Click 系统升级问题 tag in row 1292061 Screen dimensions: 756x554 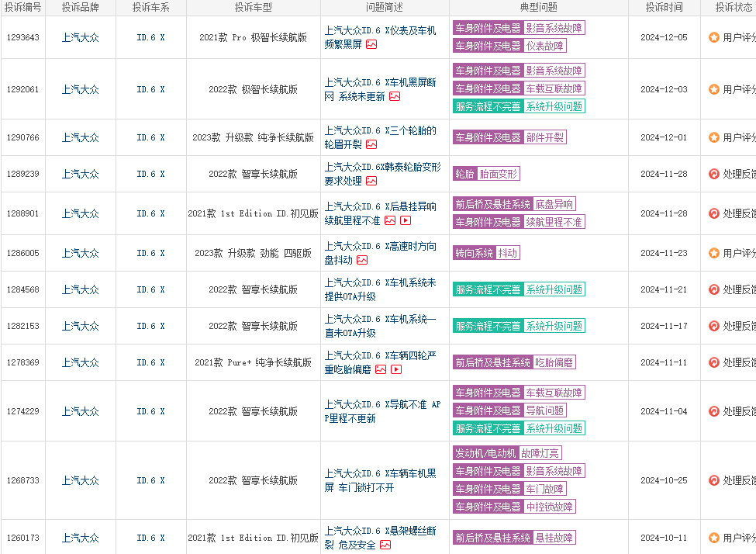pos(554,106)
